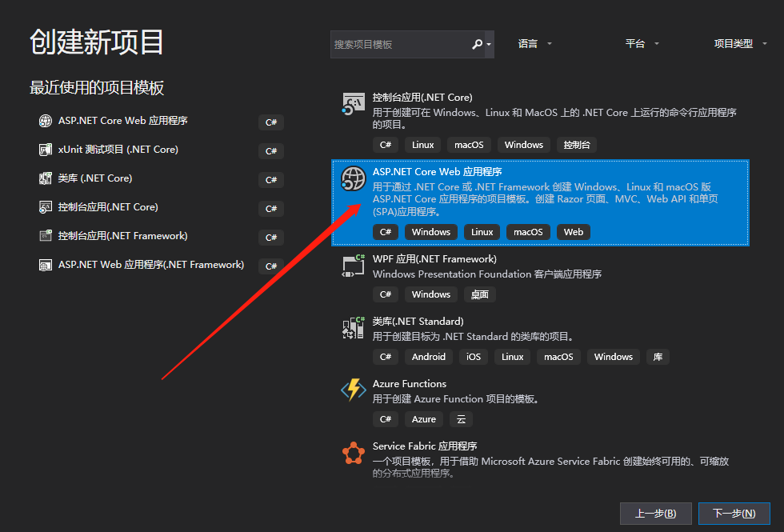Select recent ASP.NET Web 应用程序(.NET Framework)
This screenshot has width=784, height=532.
click(x=151, y=265)
